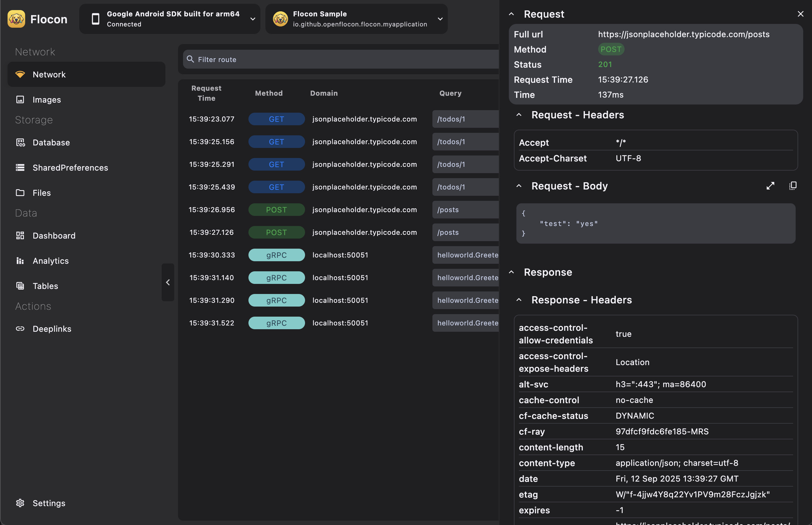Click the 201 status value
812x525 pixels.
(605, 65)
